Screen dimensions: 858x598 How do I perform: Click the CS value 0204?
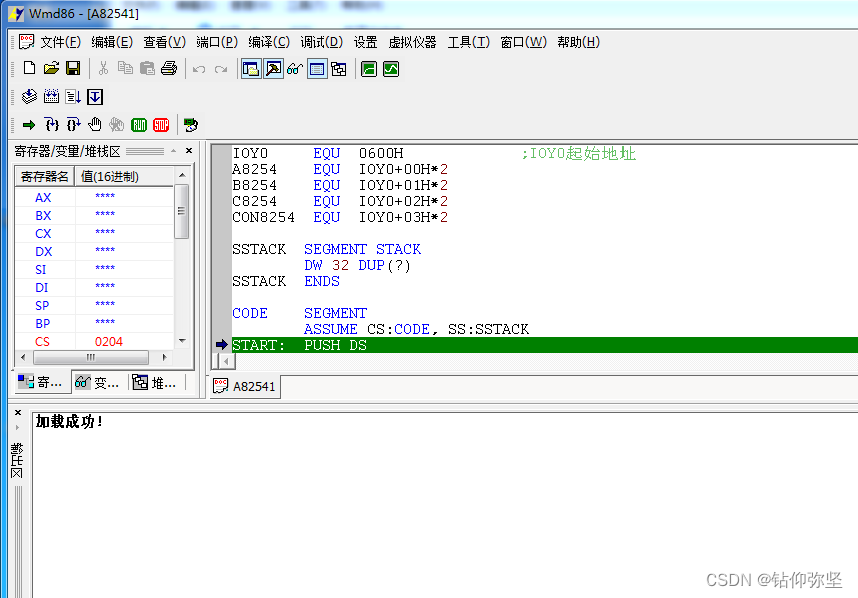[109, 341]
